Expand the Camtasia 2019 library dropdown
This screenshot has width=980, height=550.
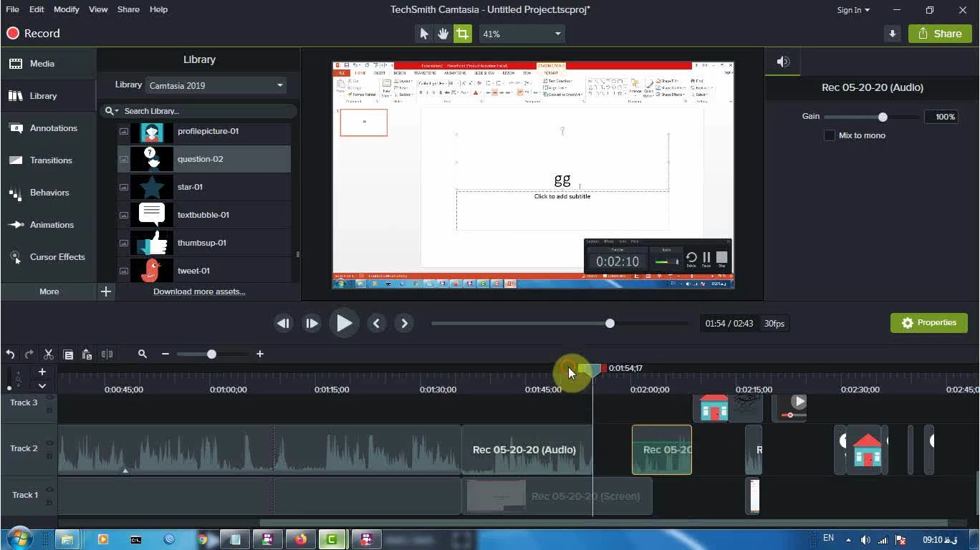[x=216, y=85]
